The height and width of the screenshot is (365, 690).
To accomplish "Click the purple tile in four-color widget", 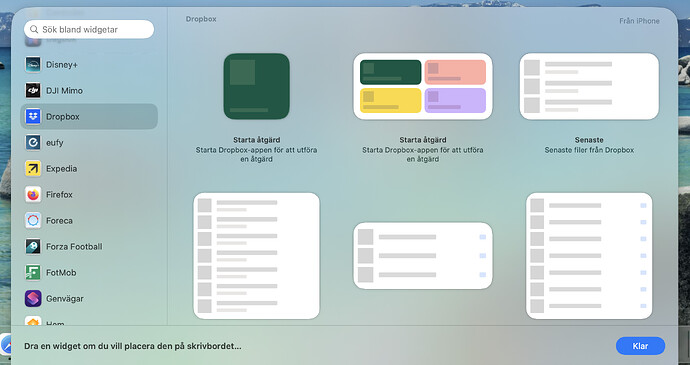I will click(455, 100).
